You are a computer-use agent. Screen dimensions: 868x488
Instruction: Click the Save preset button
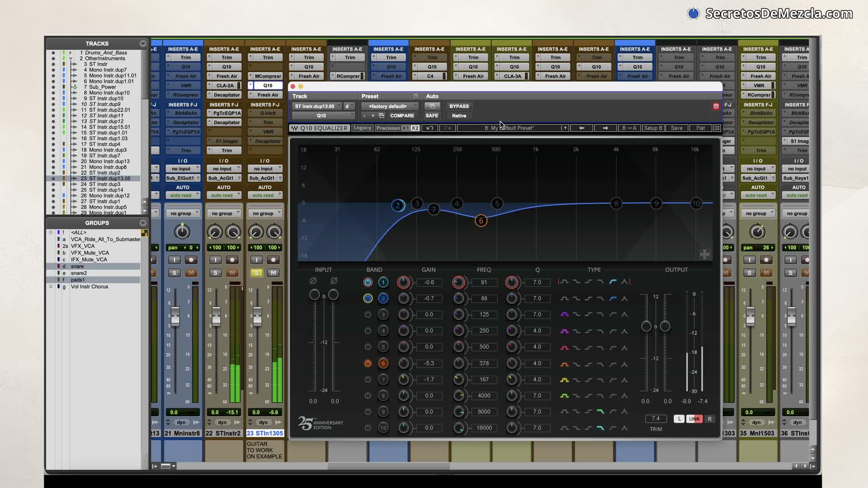click(676, 128)
